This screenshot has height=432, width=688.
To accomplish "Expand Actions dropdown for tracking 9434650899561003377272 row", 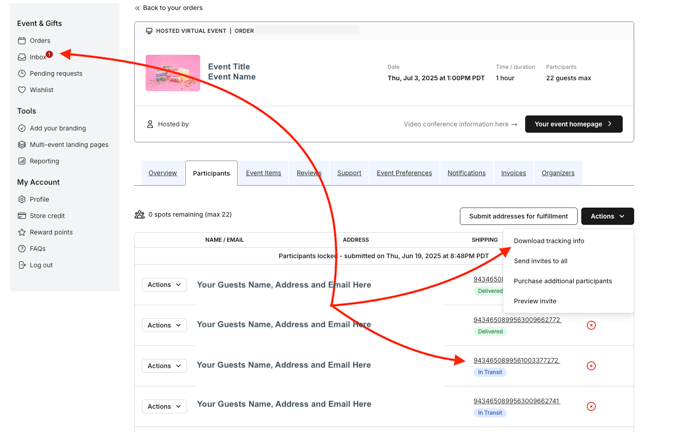I will [164, 366].
